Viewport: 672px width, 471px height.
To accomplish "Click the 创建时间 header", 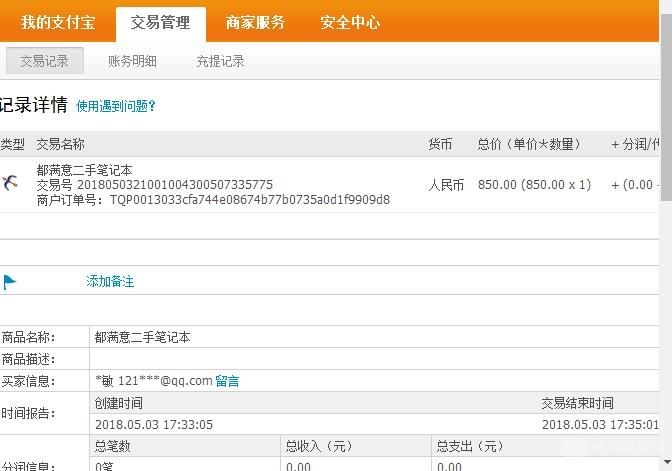I will pyautogui.click(x=119, y=403).
